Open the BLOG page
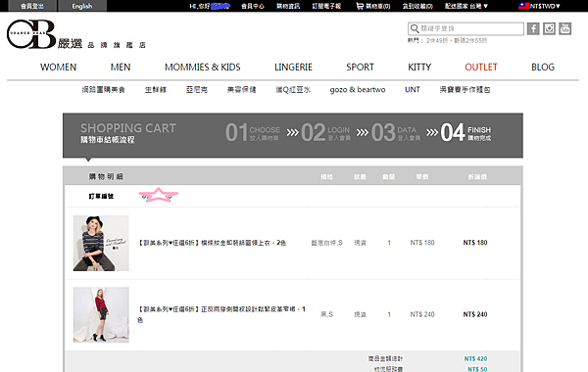This screenshot has width=588, height=372. (543, 67)
